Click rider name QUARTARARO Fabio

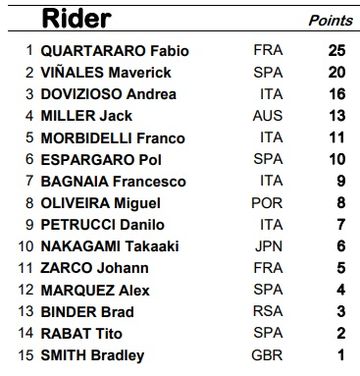tap(115, 51)
